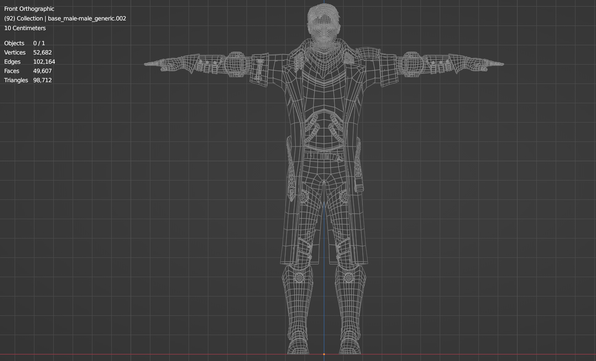
Task: Click the edge count "102,164"
Action: coord(44,62)
